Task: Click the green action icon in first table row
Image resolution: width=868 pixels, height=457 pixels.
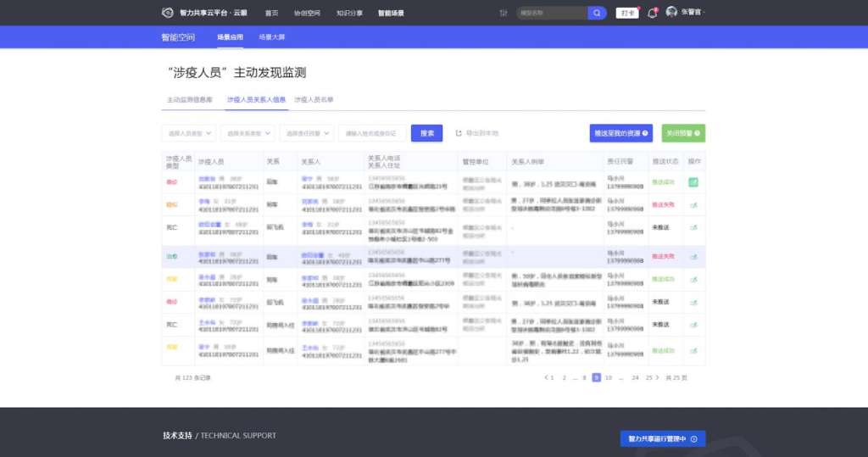Action: [693, 182]
